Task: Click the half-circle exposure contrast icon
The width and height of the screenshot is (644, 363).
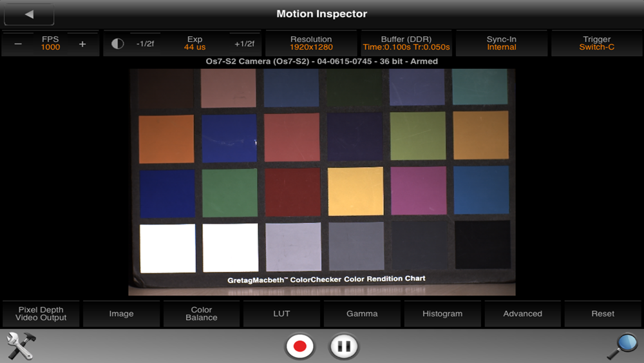Action: point(117,44)
